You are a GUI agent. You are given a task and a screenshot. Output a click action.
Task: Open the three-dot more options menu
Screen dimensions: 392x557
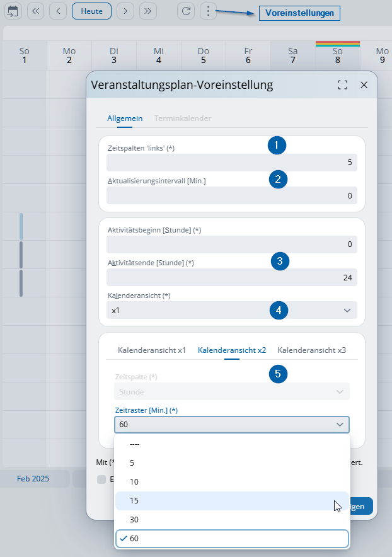coord(209,11)
